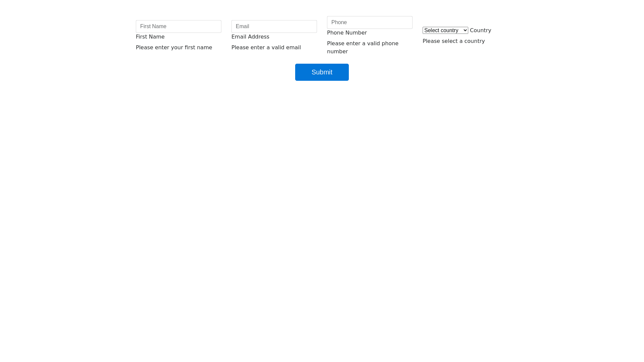Screen dimensions: 644x362
Task: Click the 'First Name' label text
Action: 150,37
